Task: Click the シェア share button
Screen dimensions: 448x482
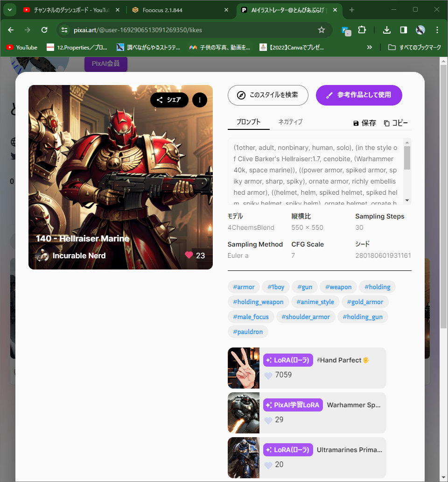Action: click(169, 100)
